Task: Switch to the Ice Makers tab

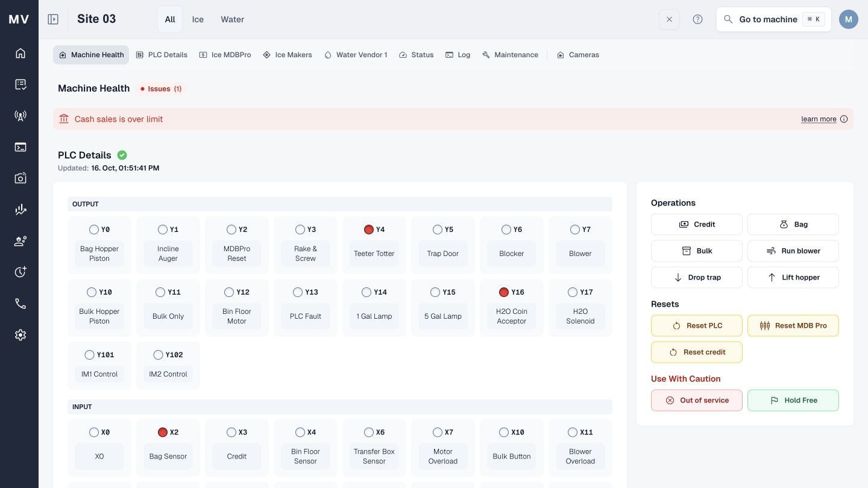Action: (x=288, y=55)
